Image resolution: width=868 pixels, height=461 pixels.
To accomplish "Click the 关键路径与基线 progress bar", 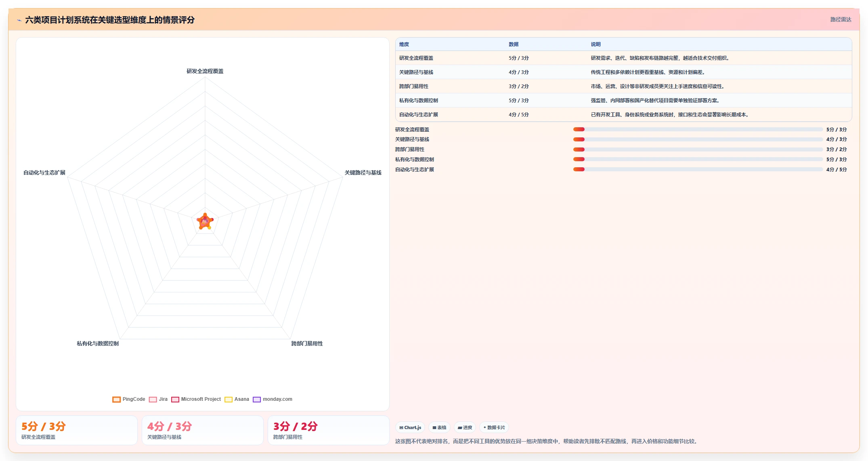I will (698, 139).
